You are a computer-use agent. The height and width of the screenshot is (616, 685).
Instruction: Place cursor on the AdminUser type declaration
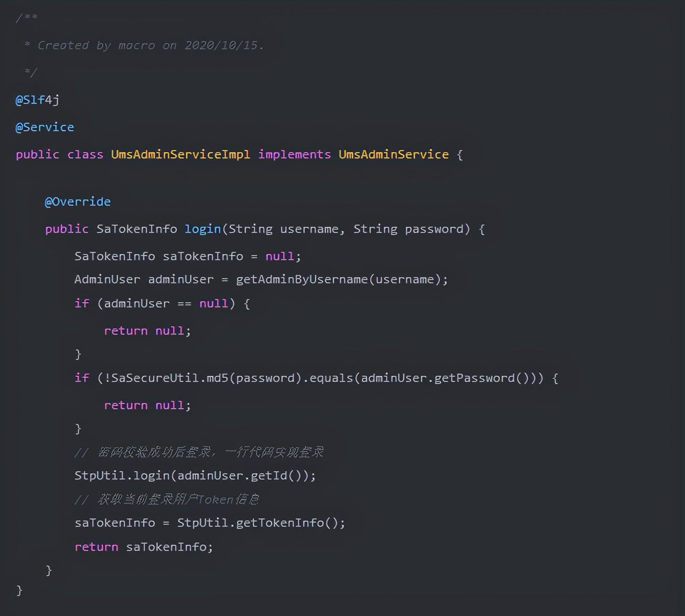pyautogui.click(x=107, y=280)
